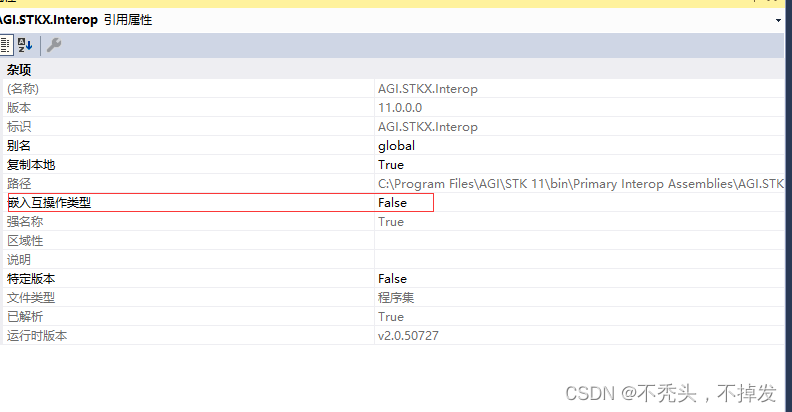
Task: Select the 复制本地 property label
Action: tap(31, 165)
